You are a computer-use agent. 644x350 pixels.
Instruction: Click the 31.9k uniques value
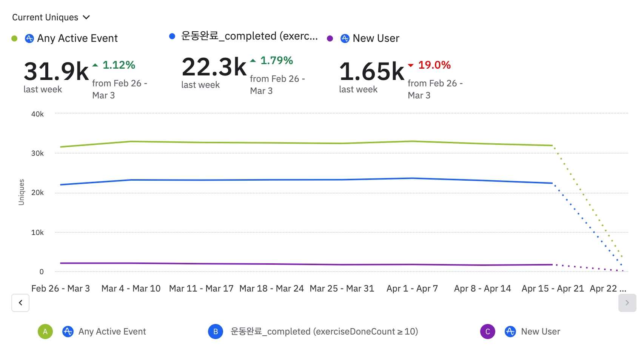tap(56, 71)
